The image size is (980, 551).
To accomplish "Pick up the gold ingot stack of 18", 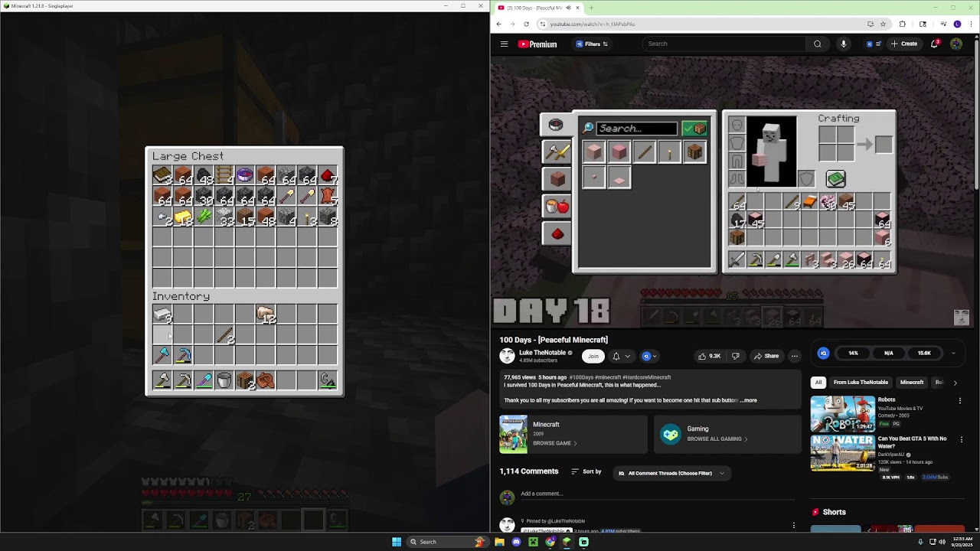I will pos(182,218).
